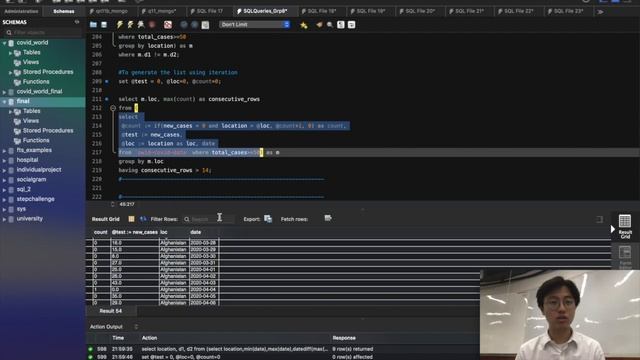Select Functions under the final schema
The image size is (640, 360).
[36, 140]
